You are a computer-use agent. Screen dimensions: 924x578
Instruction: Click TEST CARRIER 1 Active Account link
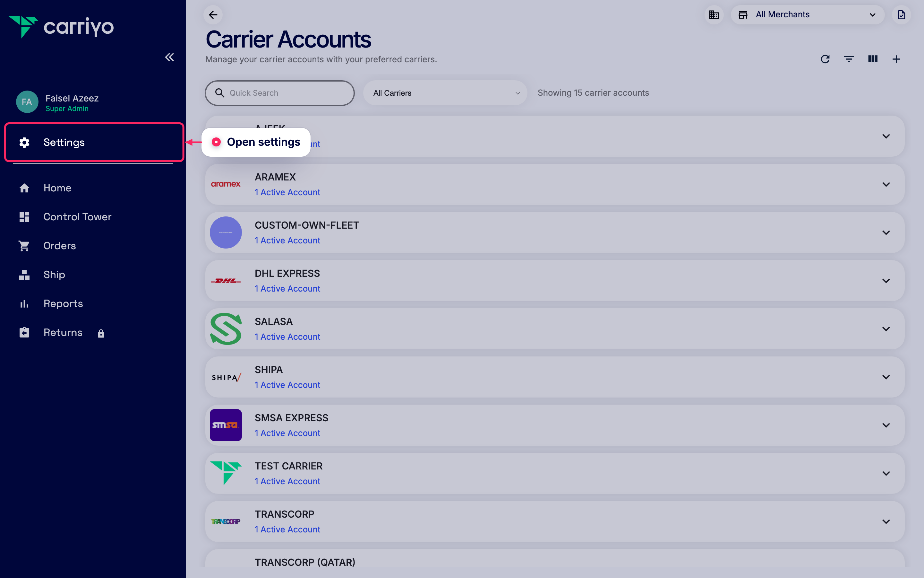pos(287,481)
